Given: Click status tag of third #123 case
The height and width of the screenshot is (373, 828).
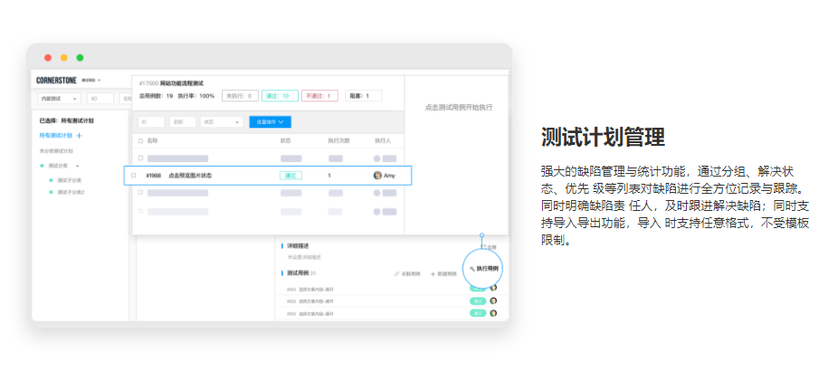Looking at the screenshot, I should pyautogui.click(x=478, y=313).
